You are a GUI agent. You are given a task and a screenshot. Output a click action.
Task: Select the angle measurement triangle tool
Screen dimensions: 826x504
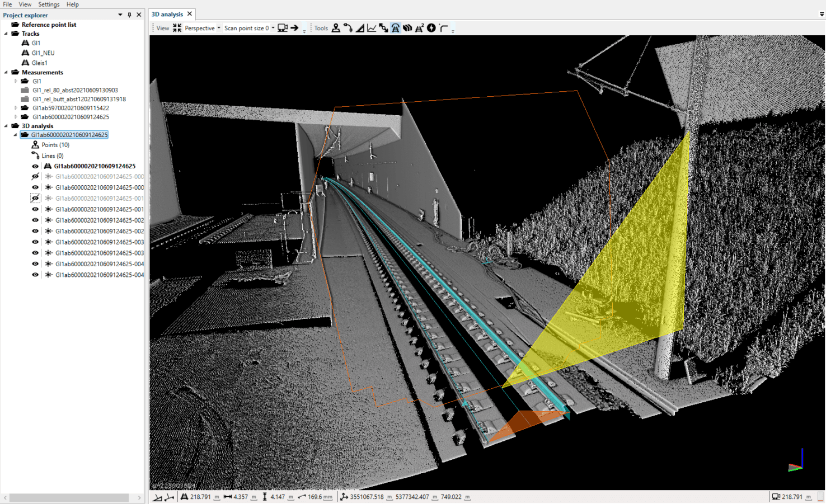click(360, 28)
